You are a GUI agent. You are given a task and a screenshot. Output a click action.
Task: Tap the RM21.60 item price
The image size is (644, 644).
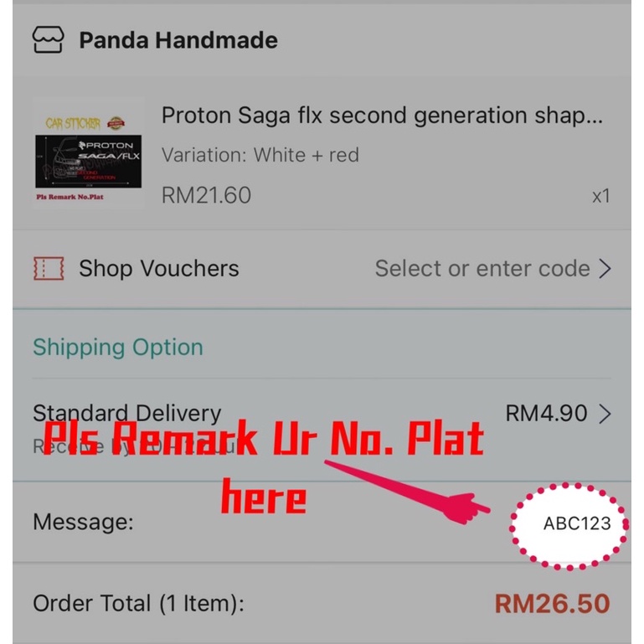click(x=206, y=195)
